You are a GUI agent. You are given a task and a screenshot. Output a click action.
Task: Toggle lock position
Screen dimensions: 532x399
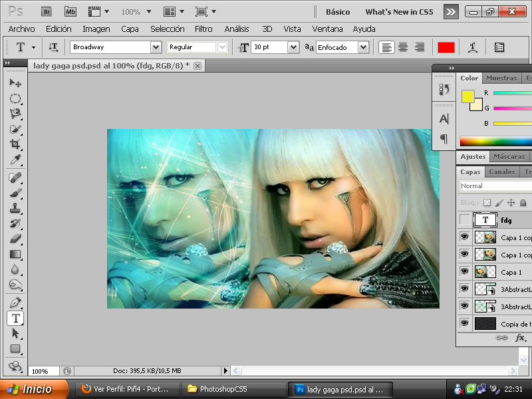[511, 203]
